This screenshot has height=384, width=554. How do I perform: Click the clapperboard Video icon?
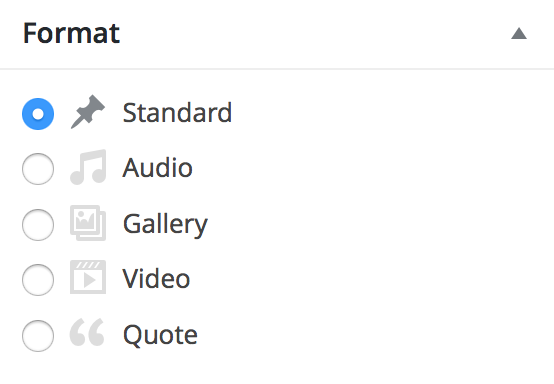pyautogui.click(x=88, y=277)
